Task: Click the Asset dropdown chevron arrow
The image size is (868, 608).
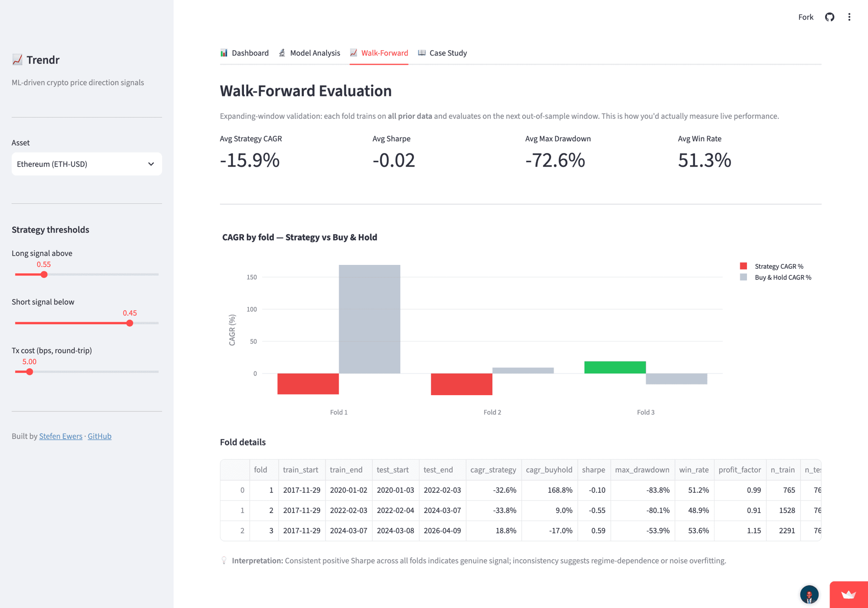Action: point(151,164)
